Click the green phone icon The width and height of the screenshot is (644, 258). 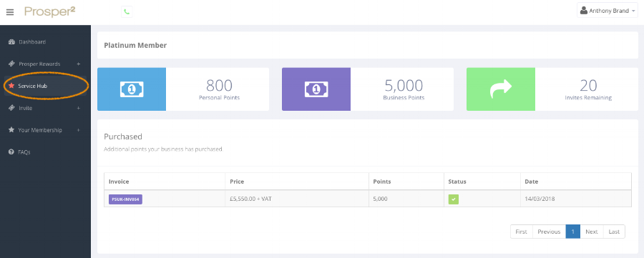point(127,12)
